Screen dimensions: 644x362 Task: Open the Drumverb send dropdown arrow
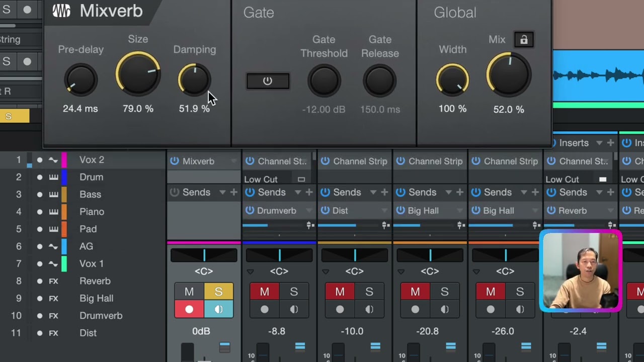coord(309,211)
